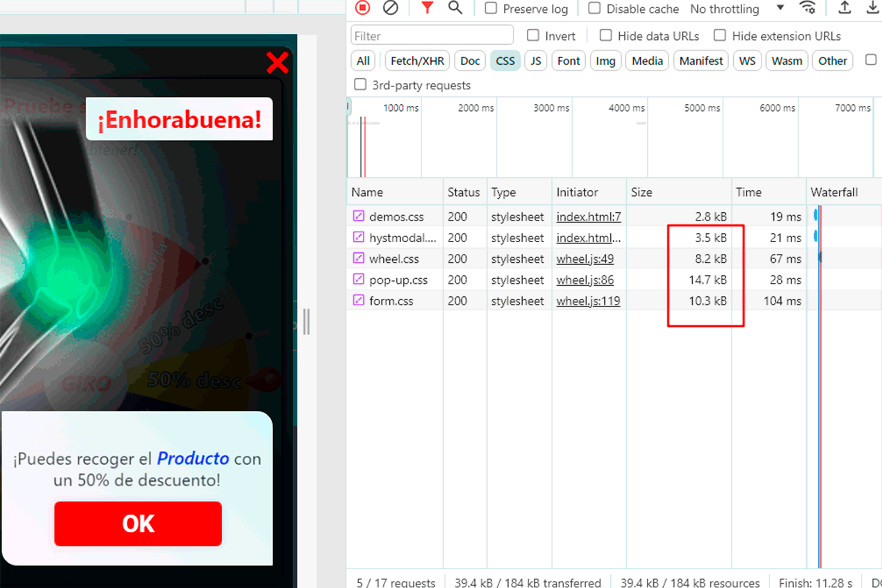Screen dimensions: 882x588
Task: Click the export HAR download icon
Action: point(873,8)
